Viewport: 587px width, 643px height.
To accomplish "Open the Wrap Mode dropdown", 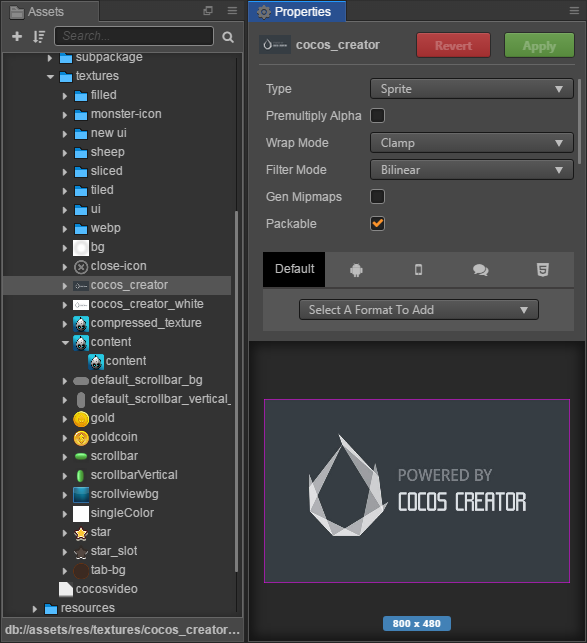I will (x=471, y=143).
